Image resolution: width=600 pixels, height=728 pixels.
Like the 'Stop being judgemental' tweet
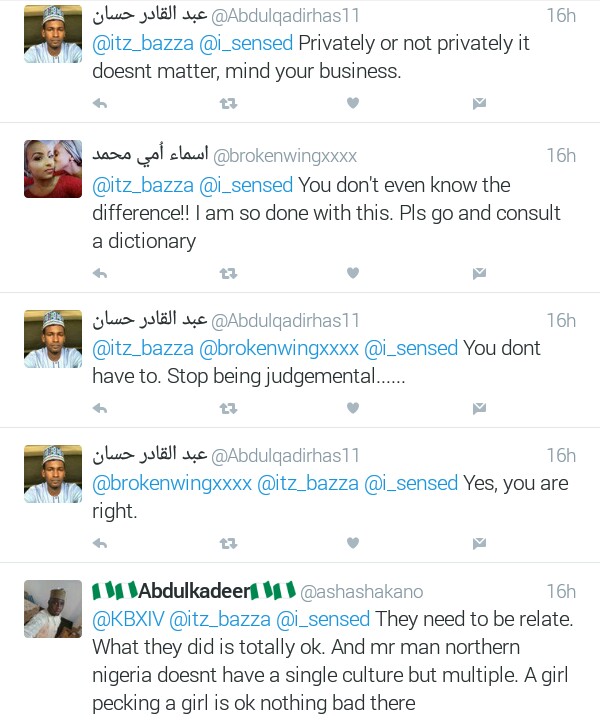[353, 408]
